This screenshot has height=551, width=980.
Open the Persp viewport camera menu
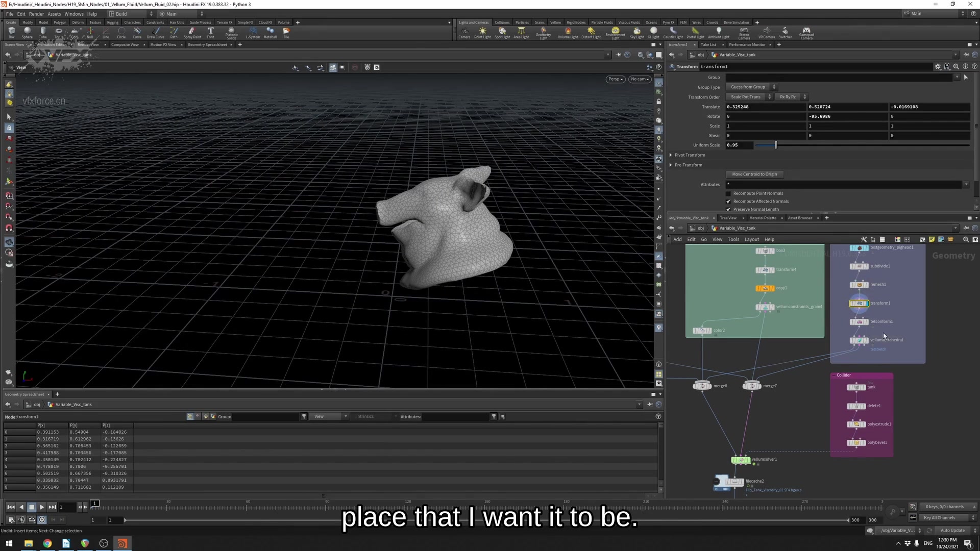tap(616, 79)
